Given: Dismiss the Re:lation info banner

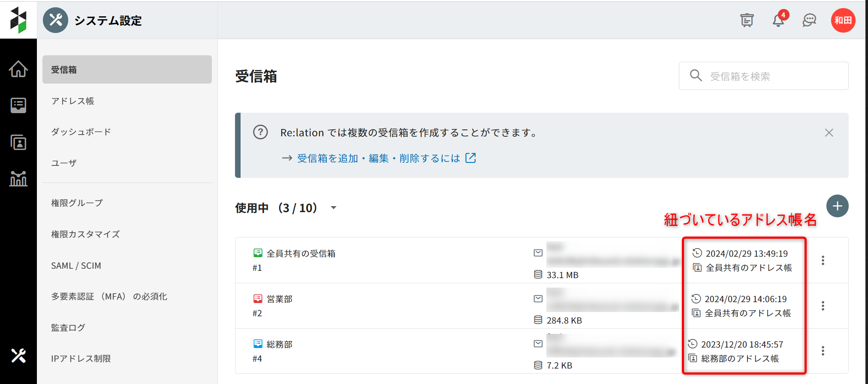Looking at the screenshot, I should [829, 133].
